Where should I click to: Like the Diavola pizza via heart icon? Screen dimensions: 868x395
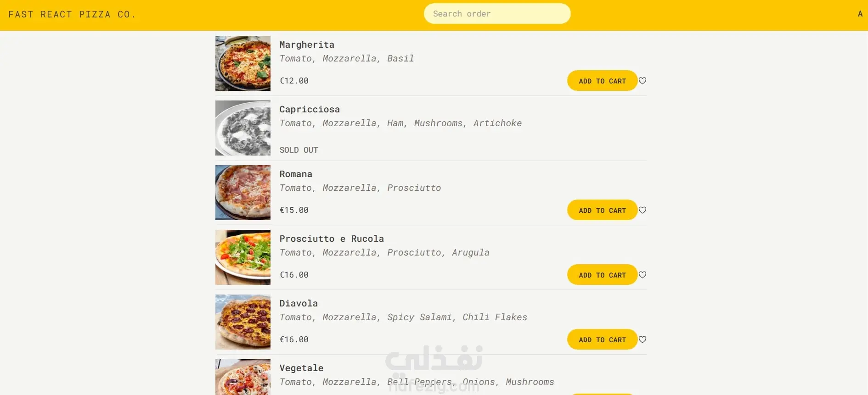point(643,339)
